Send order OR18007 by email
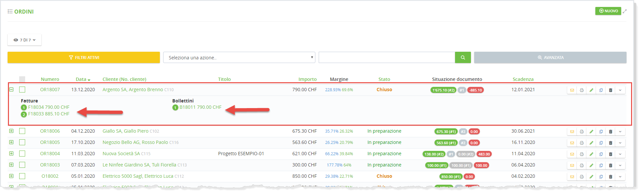The width and height of the screenshot is (644, 193). click(572, 90)
